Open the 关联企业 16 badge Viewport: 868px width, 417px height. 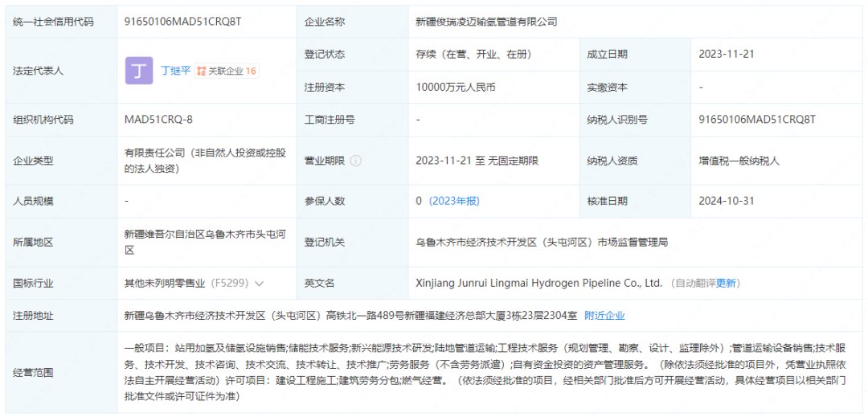[227, 71]
